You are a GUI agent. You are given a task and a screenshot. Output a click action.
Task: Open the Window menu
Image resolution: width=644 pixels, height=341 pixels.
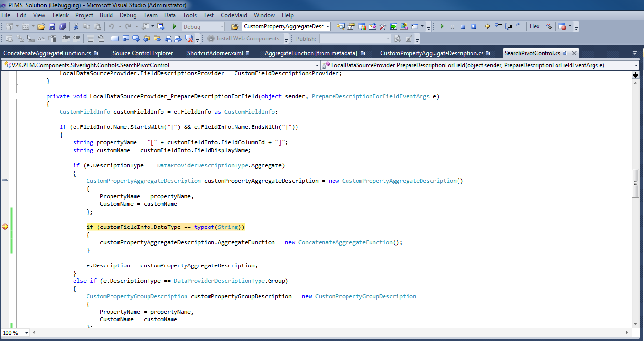point(264,15)
